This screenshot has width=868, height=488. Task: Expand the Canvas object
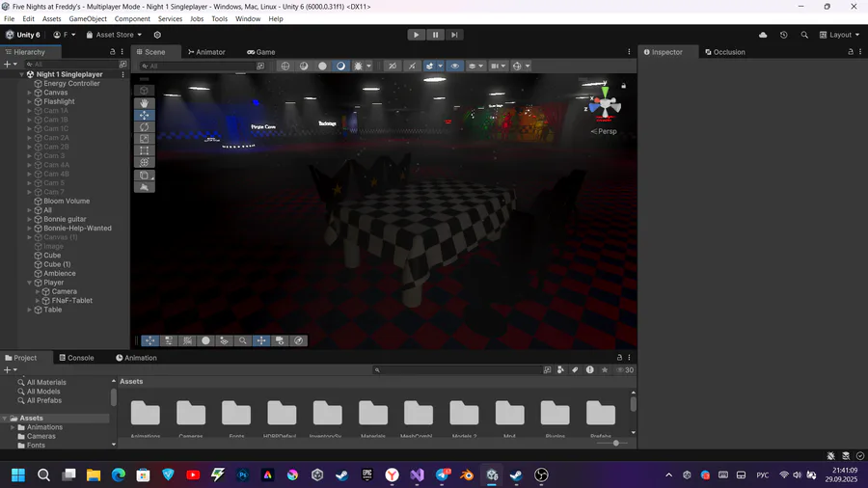click(x=29, y=93)
